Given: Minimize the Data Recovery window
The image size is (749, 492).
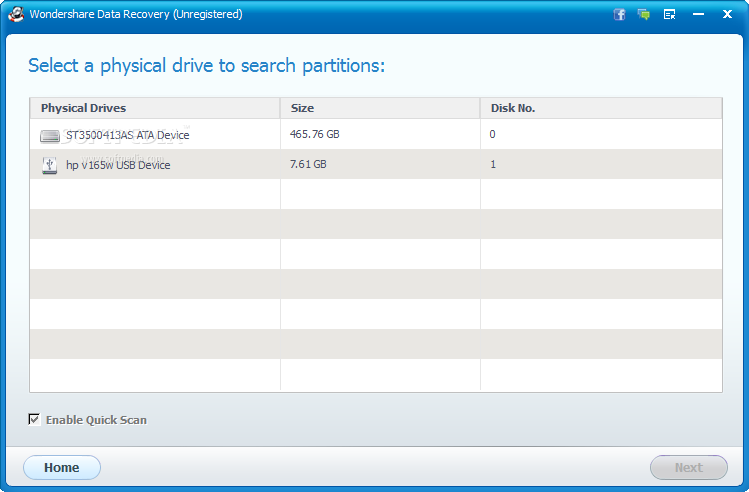Looking at the screenshot, I should coord(698,14).
